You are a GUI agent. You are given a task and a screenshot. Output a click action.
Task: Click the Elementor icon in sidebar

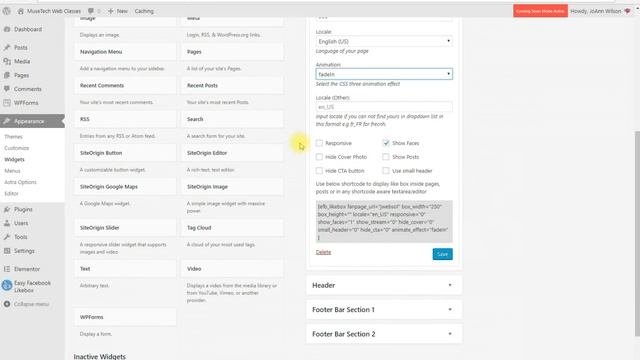[x=7, y=269]
